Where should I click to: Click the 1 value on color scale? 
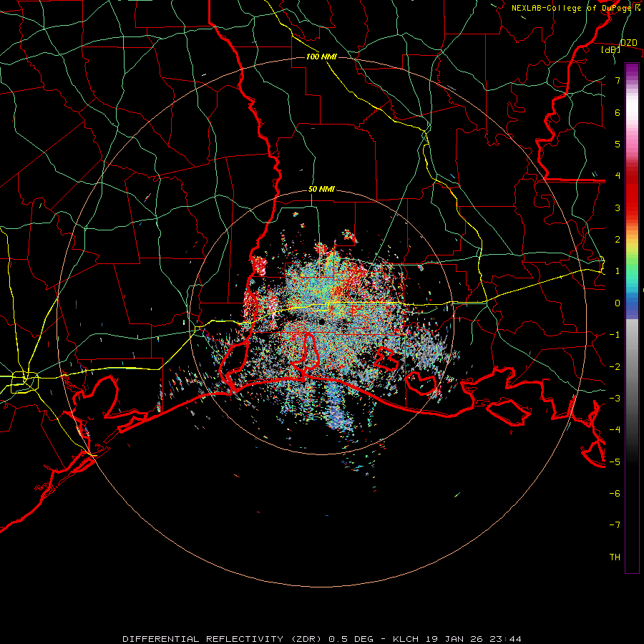618,271
